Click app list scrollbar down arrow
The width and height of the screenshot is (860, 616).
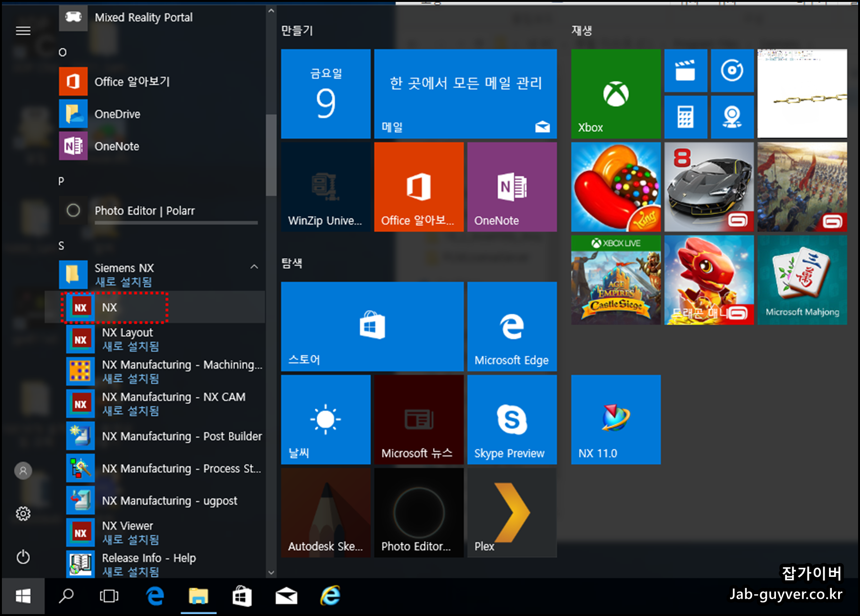(x=271, y=572)
